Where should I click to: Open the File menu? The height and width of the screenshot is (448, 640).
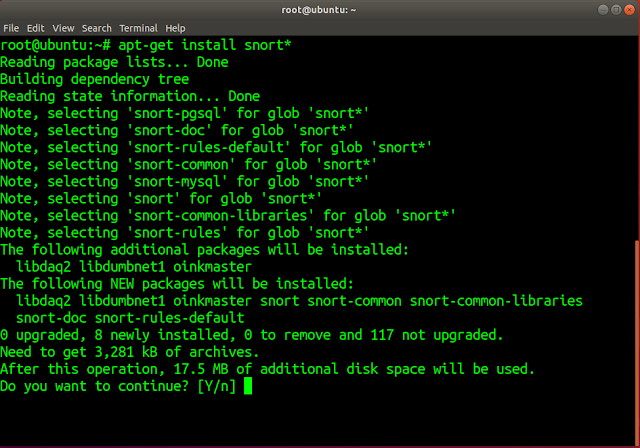11,28
